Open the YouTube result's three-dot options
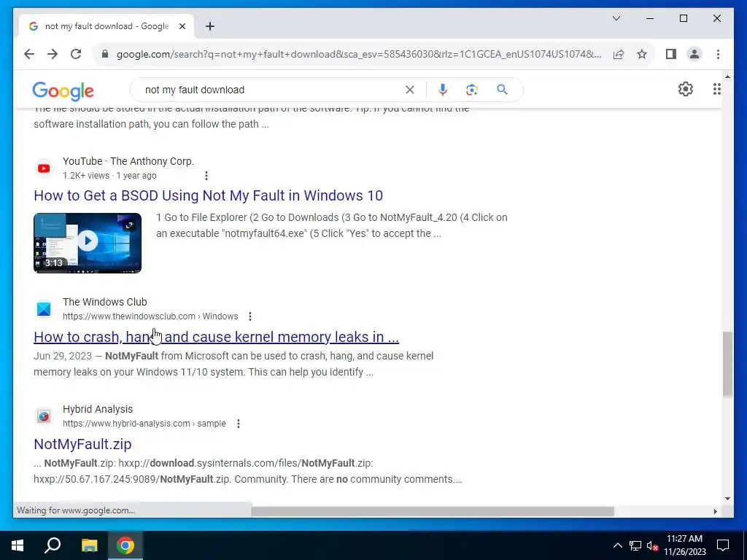The image size is (747, 560). tap(206, 176)
